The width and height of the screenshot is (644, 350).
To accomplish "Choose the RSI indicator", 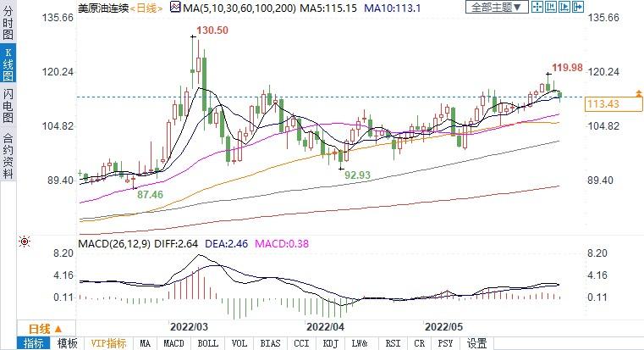I will click(x=392, y=343).
